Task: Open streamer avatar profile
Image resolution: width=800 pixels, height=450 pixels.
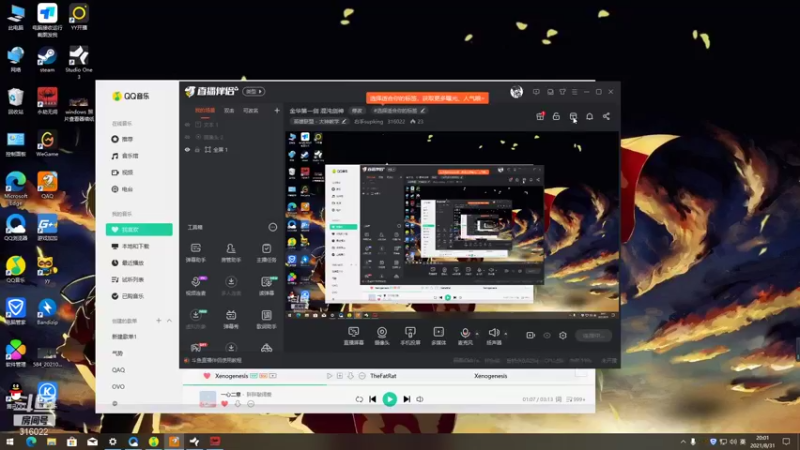Action: 516,92
